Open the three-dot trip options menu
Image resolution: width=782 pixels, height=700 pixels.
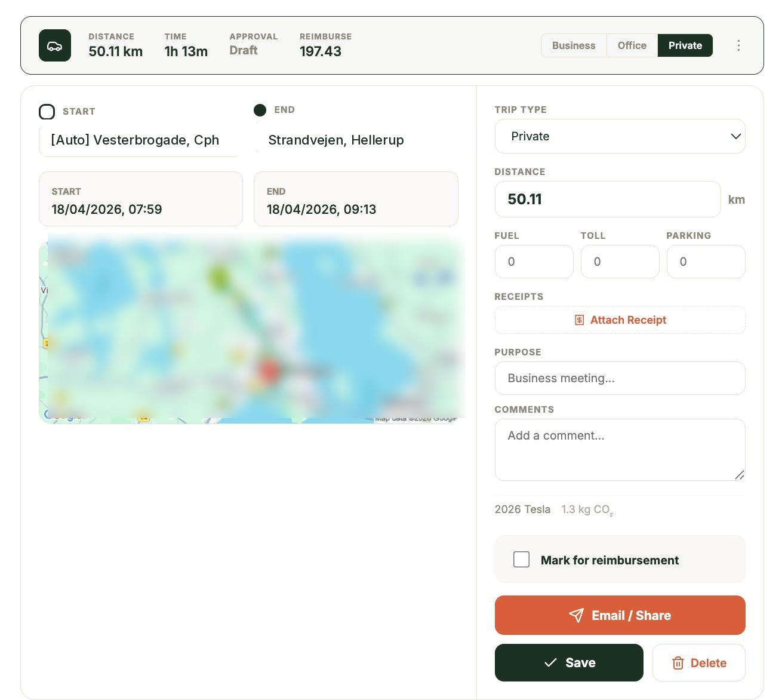click(x=738, y=45)
